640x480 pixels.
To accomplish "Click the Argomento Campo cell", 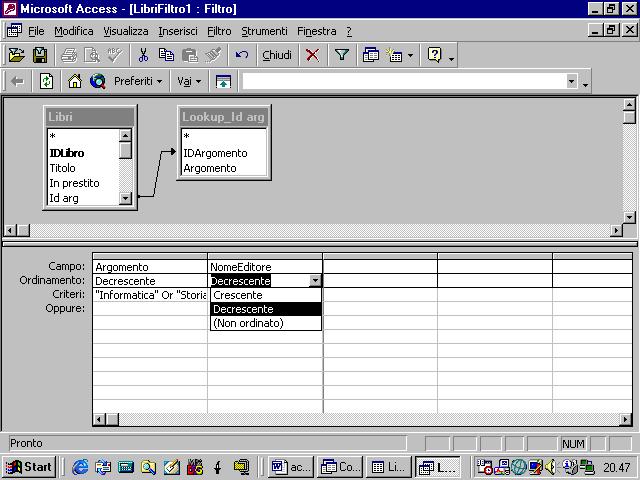I will click(150, 267).
